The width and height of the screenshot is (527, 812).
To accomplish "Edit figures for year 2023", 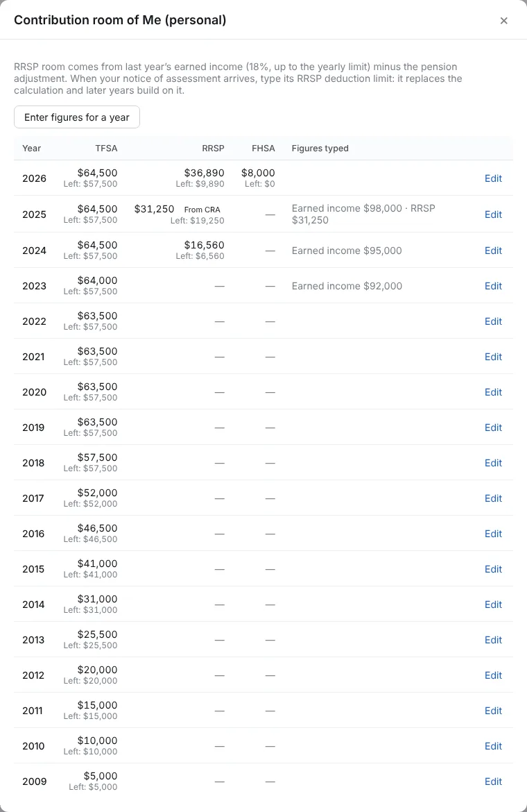I will pyautogui.click(x=493, y=286).
